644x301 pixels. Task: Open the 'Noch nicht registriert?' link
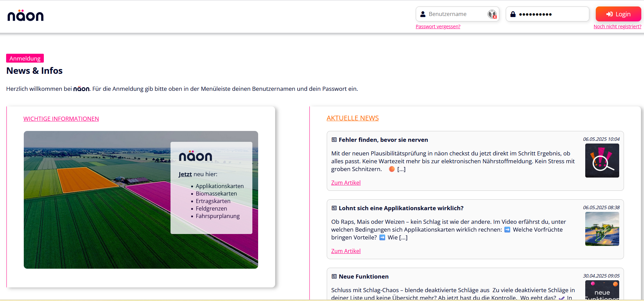[617, 27]
